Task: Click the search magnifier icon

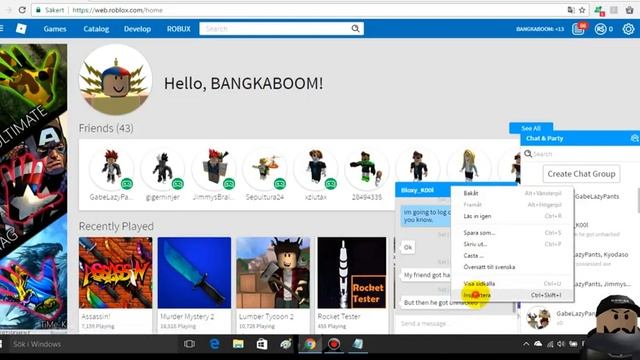Action: coord(356,29)
